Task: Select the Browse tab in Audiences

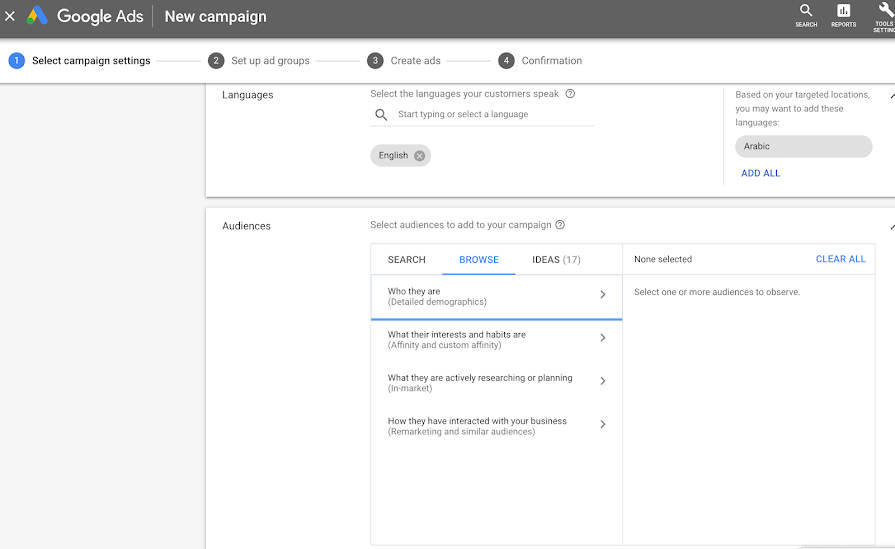Action: pyautogui.click(x=479, y=260)
